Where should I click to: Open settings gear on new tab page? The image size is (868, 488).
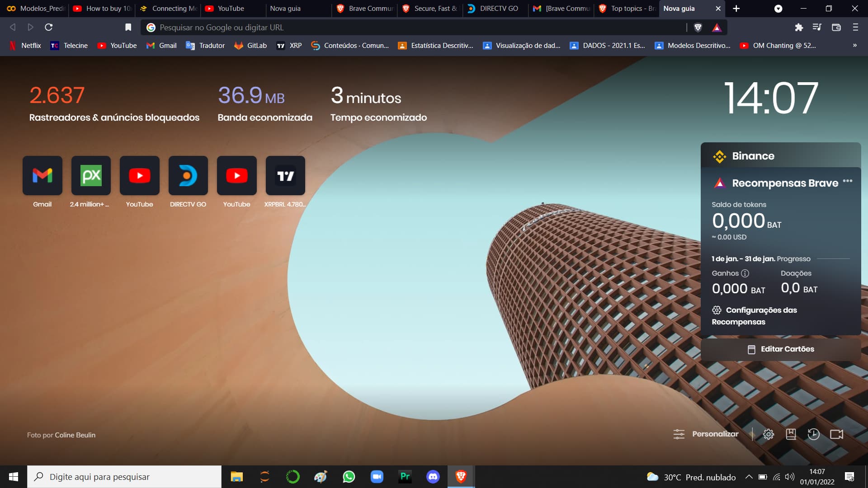[768, 434]
